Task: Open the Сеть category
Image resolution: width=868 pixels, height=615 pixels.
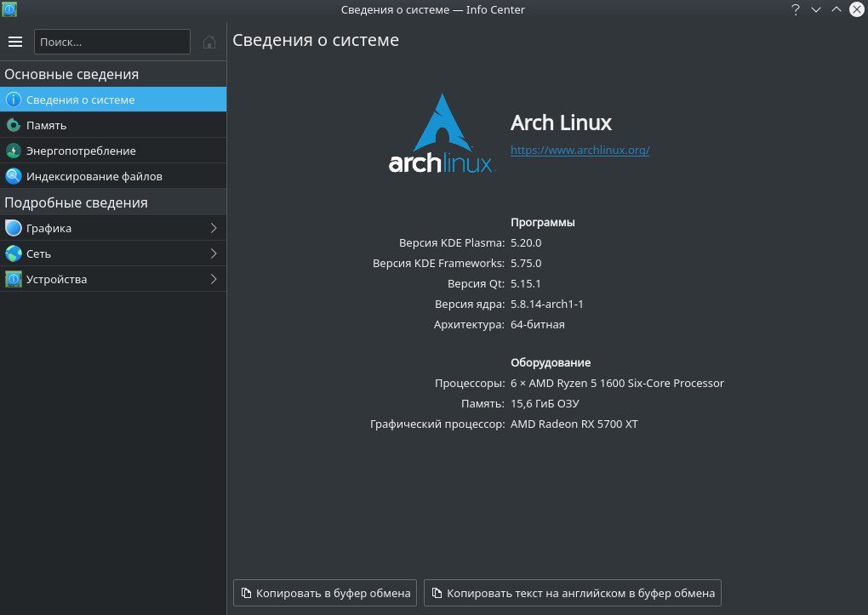Action: 113,253
